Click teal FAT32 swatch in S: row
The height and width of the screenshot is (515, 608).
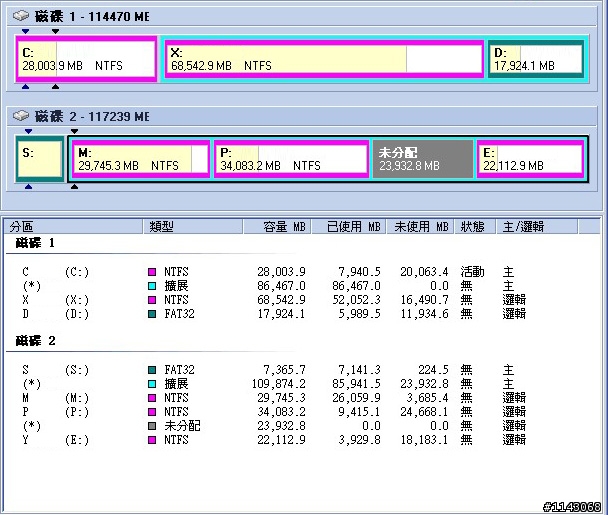152,370
